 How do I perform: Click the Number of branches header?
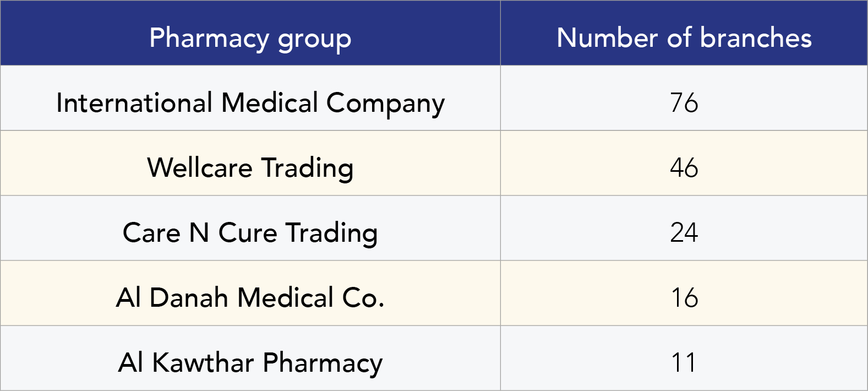684,39
